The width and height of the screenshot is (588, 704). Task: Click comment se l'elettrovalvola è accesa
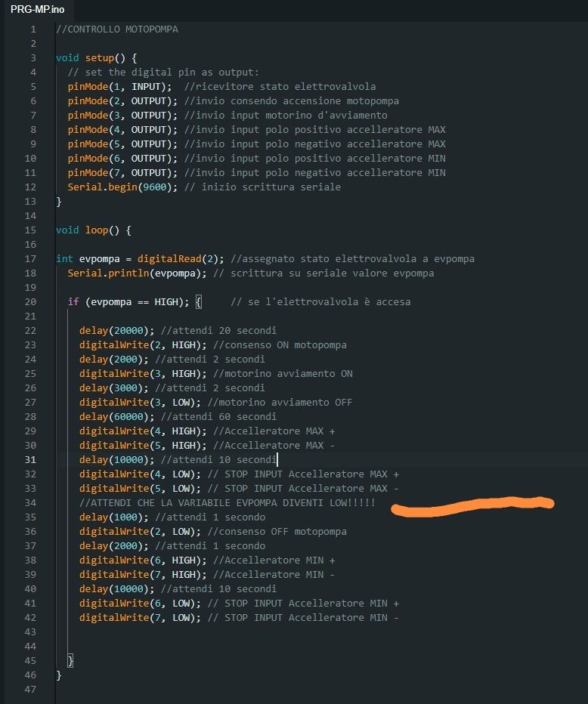click(x=320, y=302)
